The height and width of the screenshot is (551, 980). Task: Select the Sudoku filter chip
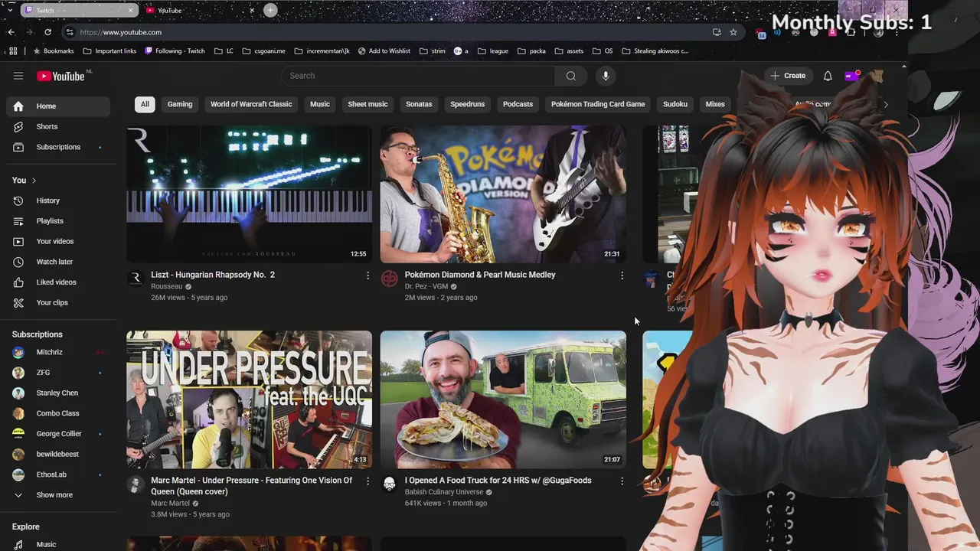[x=675, y=104]
